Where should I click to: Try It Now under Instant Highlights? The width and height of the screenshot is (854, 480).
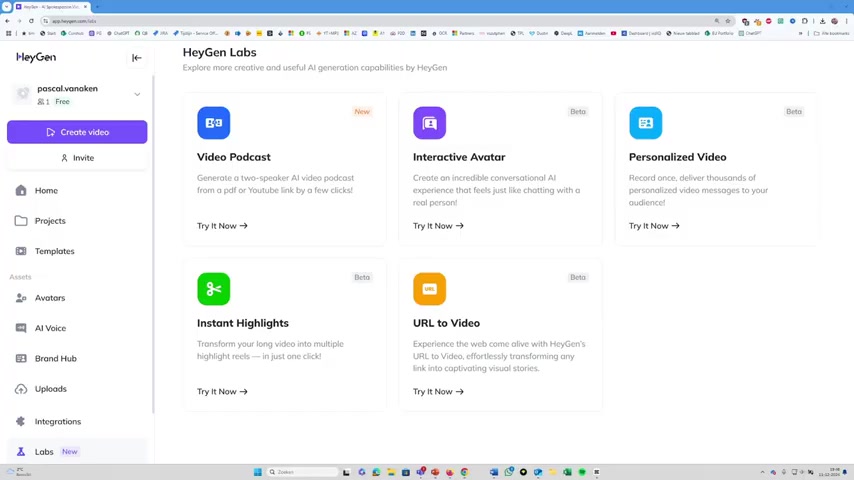pos(222,392)
